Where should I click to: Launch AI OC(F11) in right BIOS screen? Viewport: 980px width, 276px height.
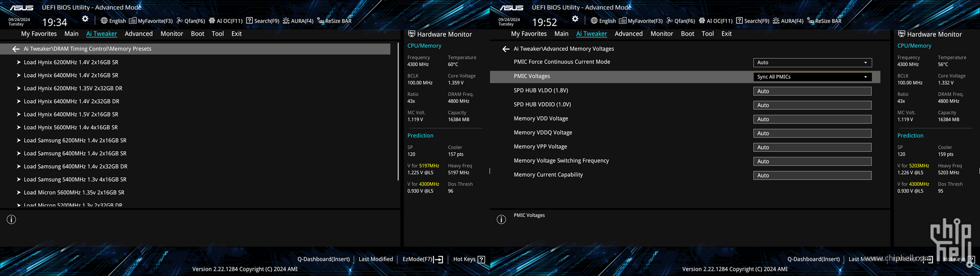(716, 21)
